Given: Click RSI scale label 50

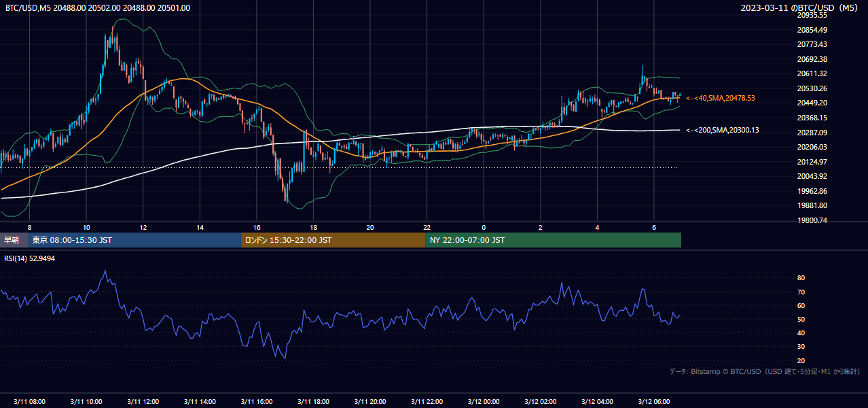Looking at the screenshot, I should 801,319.
